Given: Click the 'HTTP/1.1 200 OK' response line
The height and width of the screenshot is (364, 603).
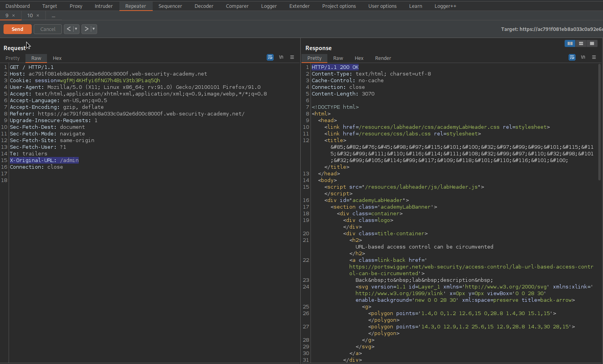Looking at the screenshot, I should pos(335,67).
